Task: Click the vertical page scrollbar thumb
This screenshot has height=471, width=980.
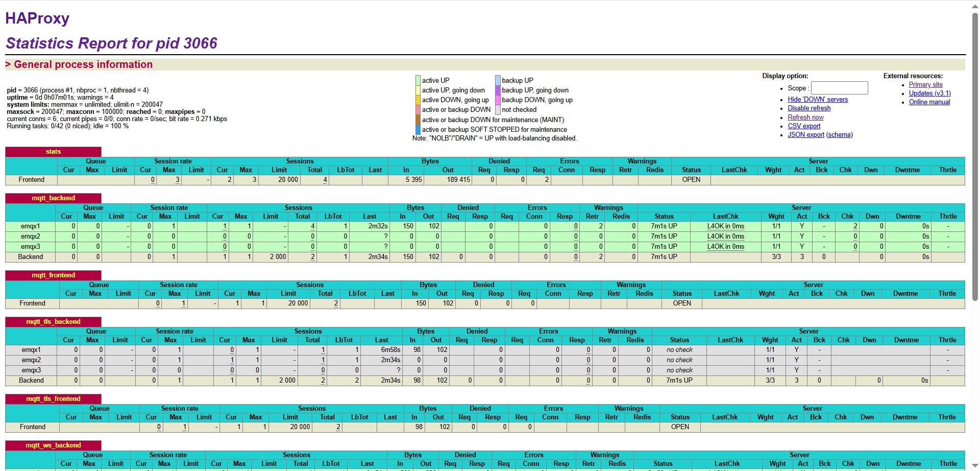Action: click(x=975, y=153)
